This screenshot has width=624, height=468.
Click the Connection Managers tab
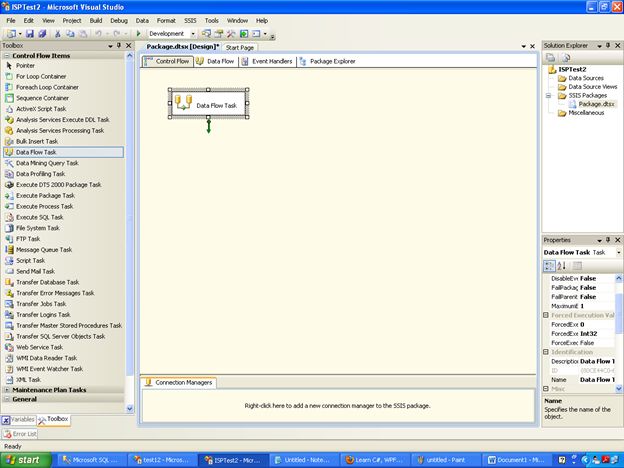click(179, 382)
